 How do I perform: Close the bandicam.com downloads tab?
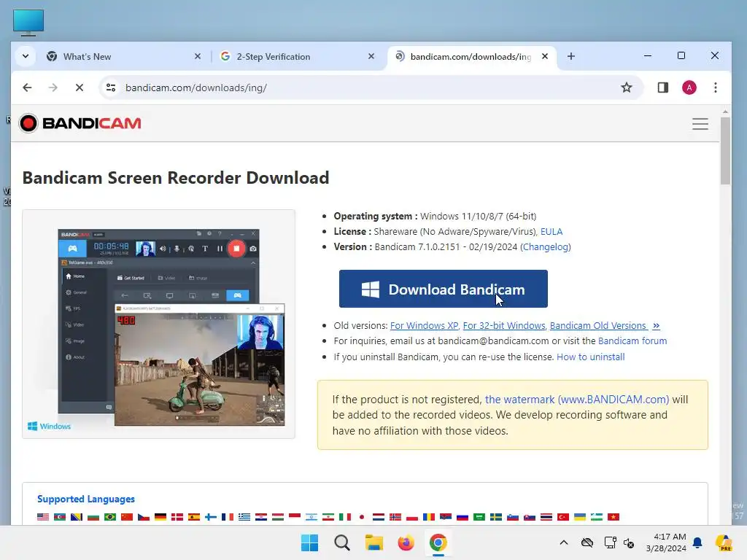pos(544,56)
